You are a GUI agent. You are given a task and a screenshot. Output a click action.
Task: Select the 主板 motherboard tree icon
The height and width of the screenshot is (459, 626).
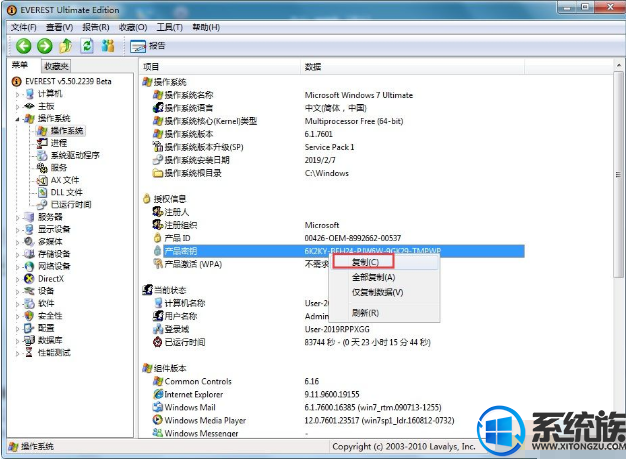(x=30, y=106)
